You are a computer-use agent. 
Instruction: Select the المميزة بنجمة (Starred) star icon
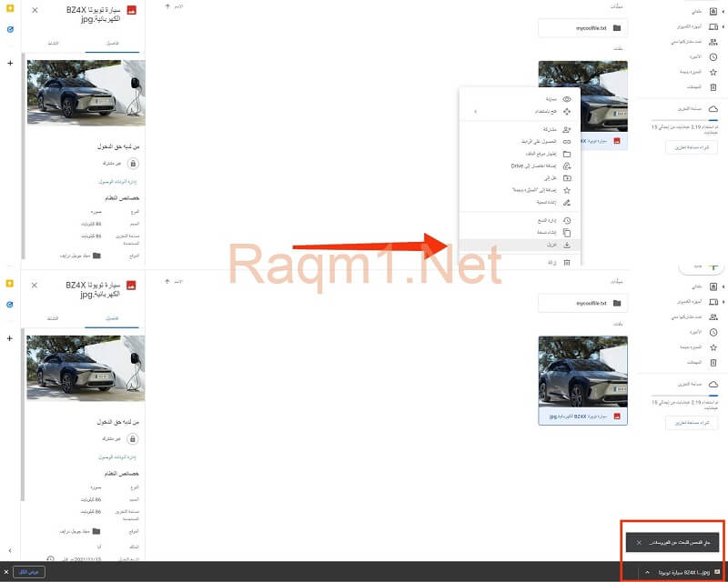(713, 72)
